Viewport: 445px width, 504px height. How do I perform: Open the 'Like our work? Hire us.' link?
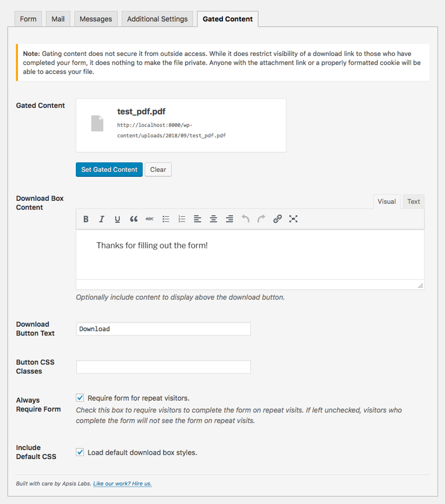click(x=123, y=483)
